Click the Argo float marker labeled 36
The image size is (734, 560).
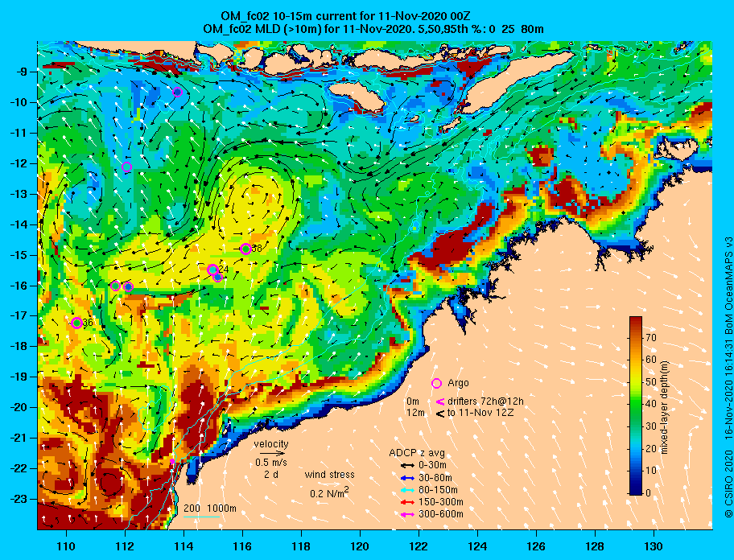coord(77,323)
